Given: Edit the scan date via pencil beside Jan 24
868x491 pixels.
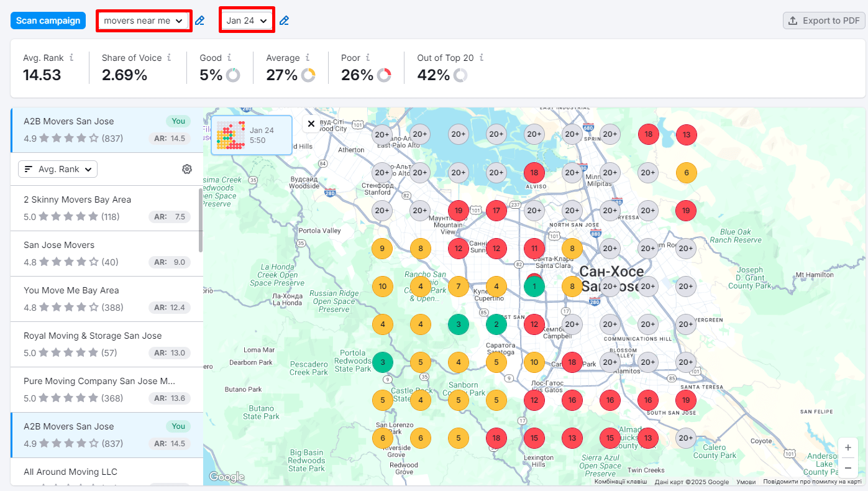Looking at the screenshot, I should [284, 21].
